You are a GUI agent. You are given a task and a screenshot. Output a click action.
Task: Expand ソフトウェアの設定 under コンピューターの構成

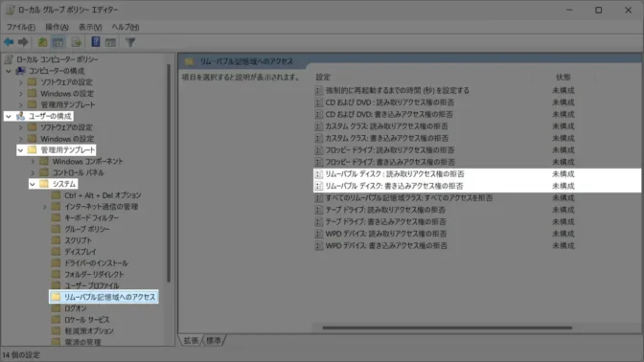point(20,82)
